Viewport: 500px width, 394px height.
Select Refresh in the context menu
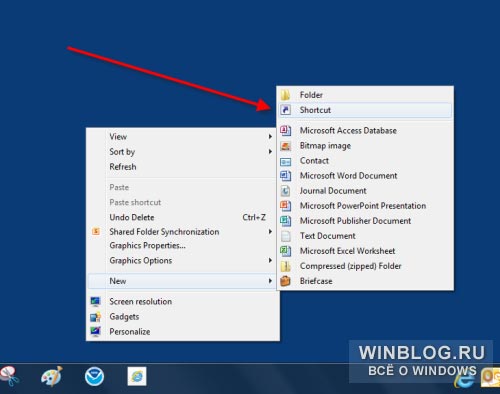click(x=123, y=167)
